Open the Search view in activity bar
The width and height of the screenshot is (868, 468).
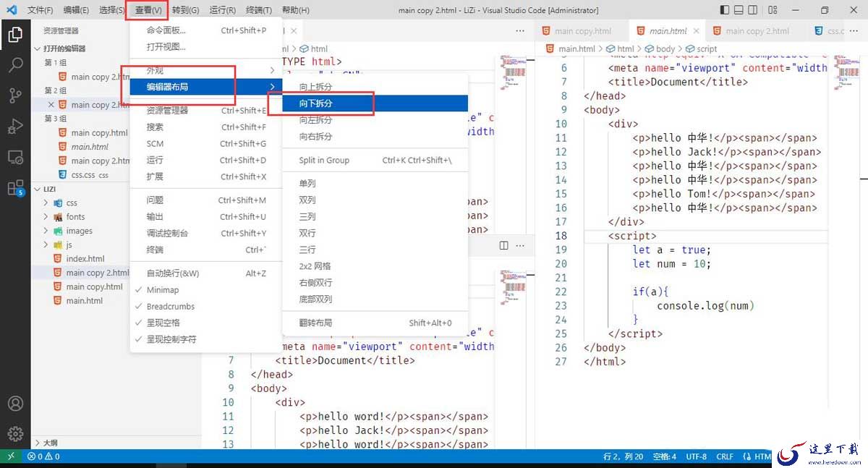(x=15, y=65)
